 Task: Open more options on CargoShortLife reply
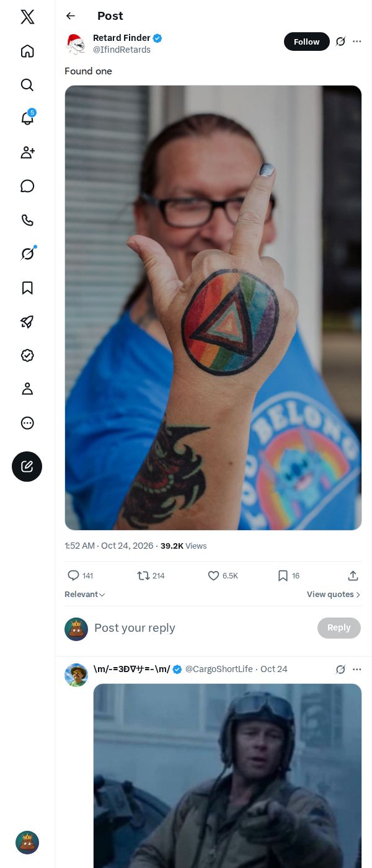pyautogui.click(x=356, y=670)
